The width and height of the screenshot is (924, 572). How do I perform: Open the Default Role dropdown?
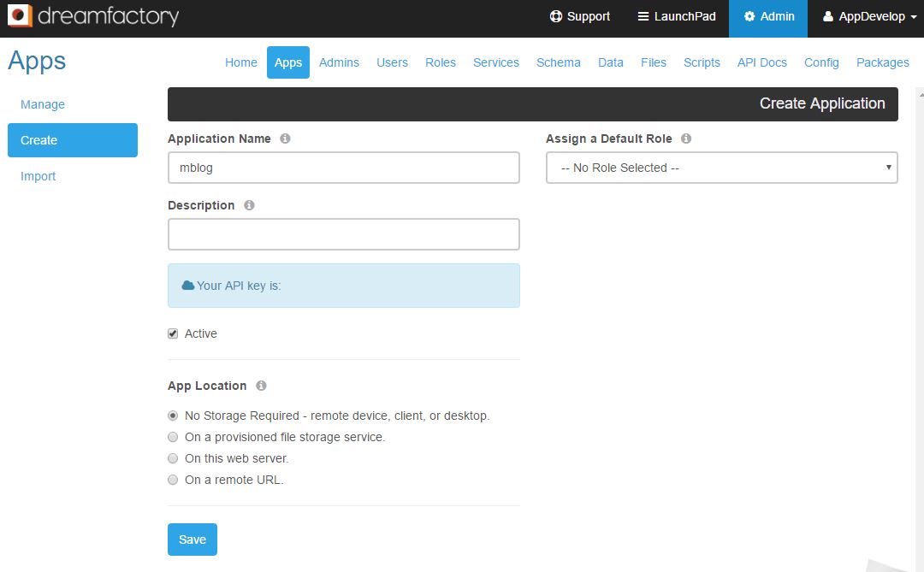tap(721, 168)
